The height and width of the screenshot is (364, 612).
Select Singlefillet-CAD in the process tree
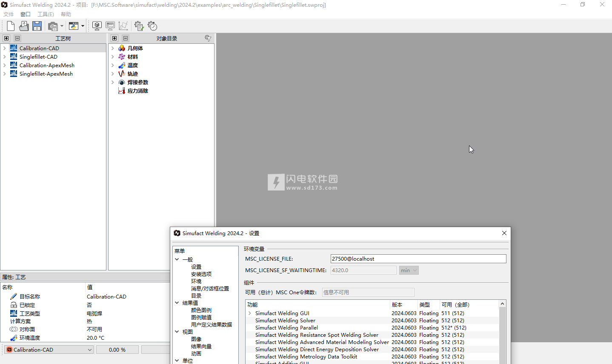[38, 57]
